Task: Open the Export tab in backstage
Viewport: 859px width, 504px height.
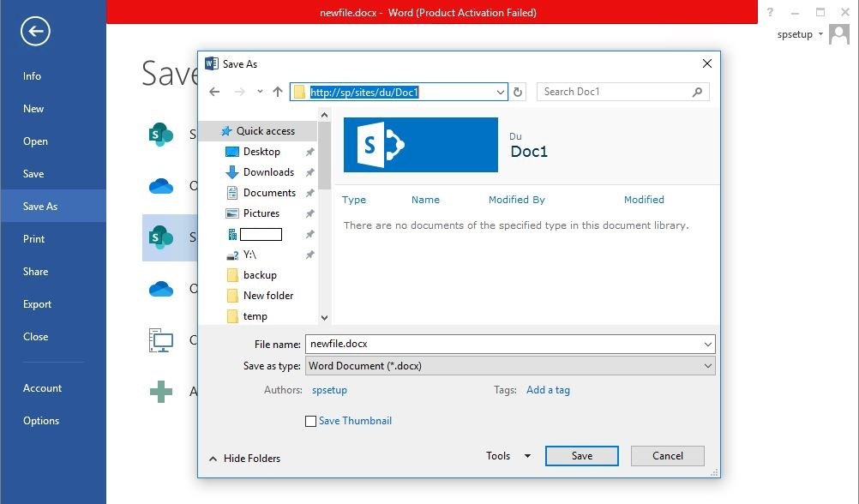Action: coord(37,304)
